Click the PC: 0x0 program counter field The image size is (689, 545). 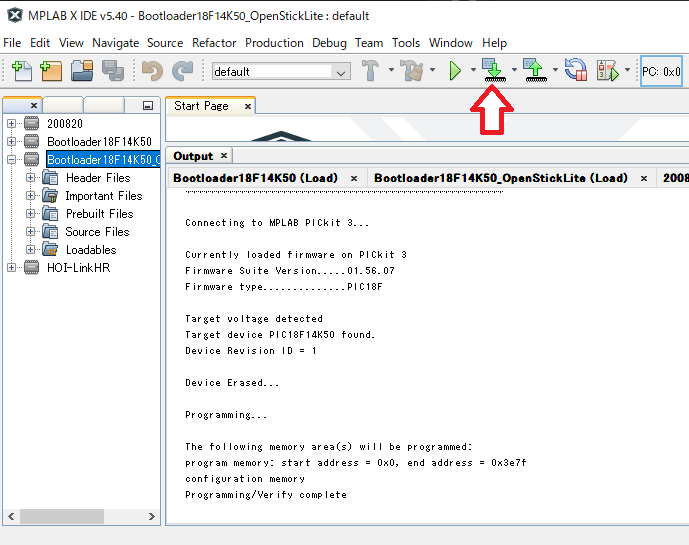point(661,71)
